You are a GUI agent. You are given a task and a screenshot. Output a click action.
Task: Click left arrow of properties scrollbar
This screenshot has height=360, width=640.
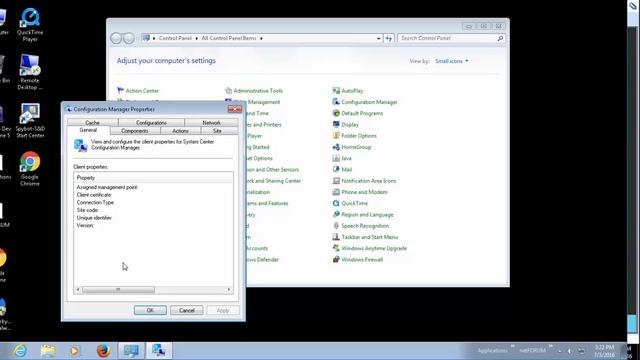(x=78, y=289)
